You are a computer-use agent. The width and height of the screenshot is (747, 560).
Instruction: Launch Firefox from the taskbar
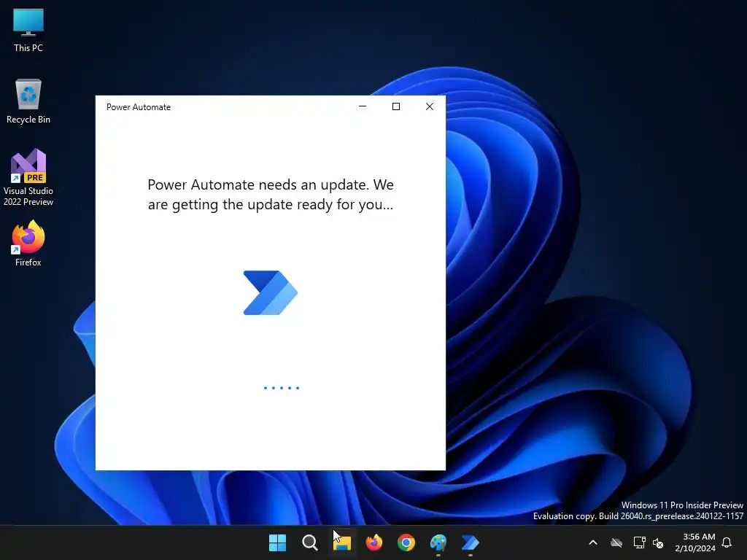pos(374,542)
